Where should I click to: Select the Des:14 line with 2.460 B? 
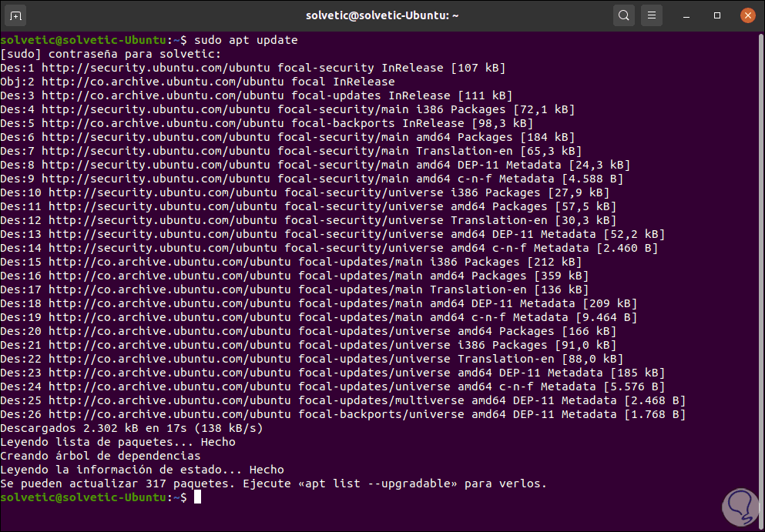pos(329,248)
